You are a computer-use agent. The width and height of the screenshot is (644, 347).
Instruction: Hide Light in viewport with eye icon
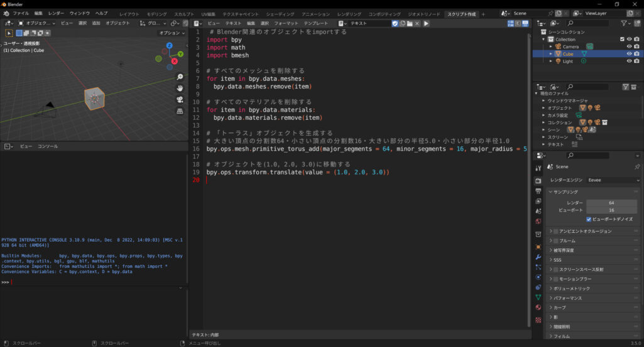point(629,61)
